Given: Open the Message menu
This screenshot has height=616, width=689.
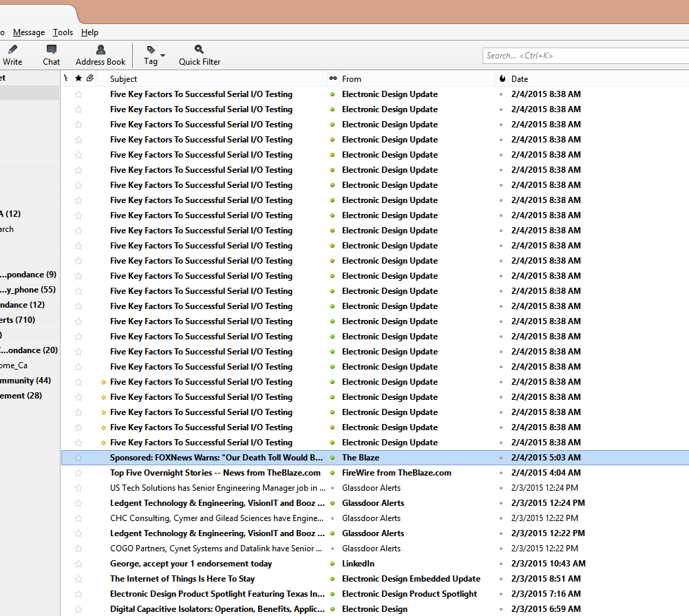Looking at the screenshot, I should pyautogui.click(x=29, y=32).
